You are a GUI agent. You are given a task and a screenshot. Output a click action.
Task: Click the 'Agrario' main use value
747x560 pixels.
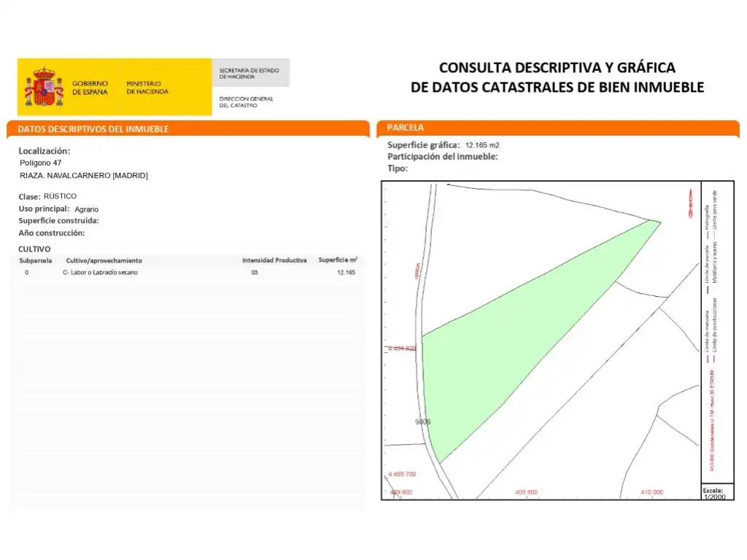tap(86, 209)
